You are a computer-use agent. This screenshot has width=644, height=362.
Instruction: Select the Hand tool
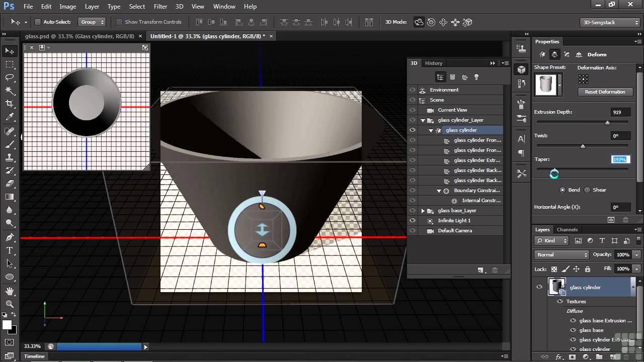tap(10, 291)
